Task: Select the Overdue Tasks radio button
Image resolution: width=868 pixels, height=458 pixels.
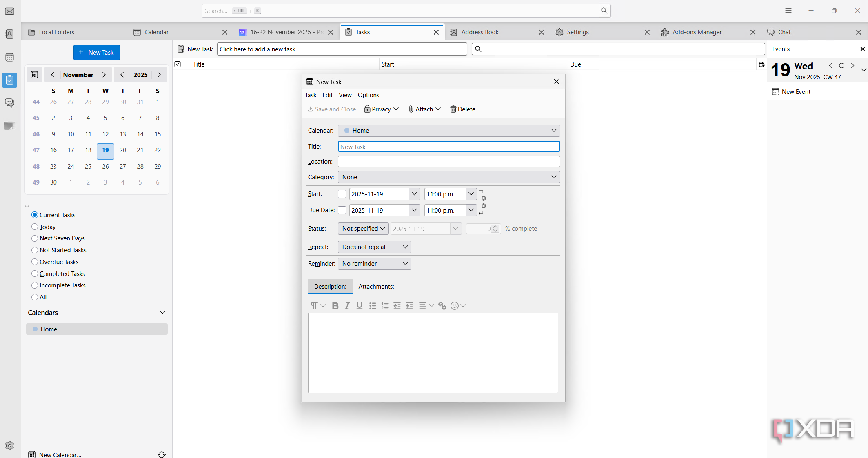Action: pyautogui.click(x=35, y=262)
